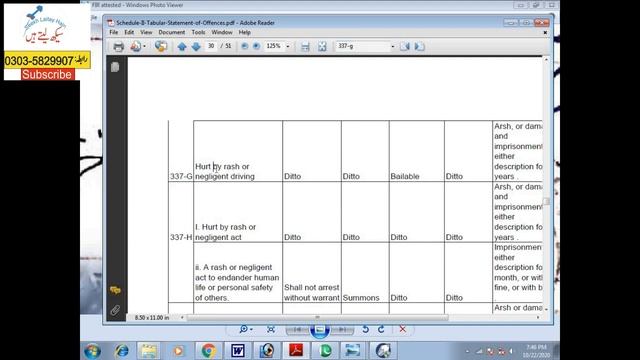Switch to Google Chrome in taskbar
640x360 pixels.
(208, 351)
